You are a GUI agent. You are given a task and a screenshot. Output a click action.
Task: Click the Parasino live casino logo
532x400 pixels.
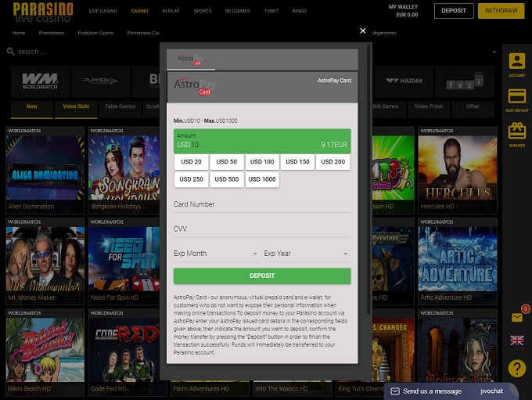tap(43, 12)
